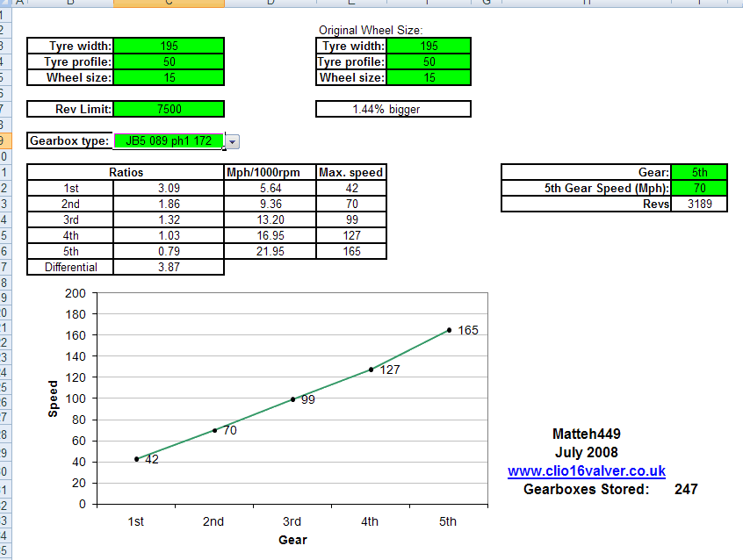The image size is (743, 560).
Task: Select the Differential ratio cell 3.87
Action: 169,267
